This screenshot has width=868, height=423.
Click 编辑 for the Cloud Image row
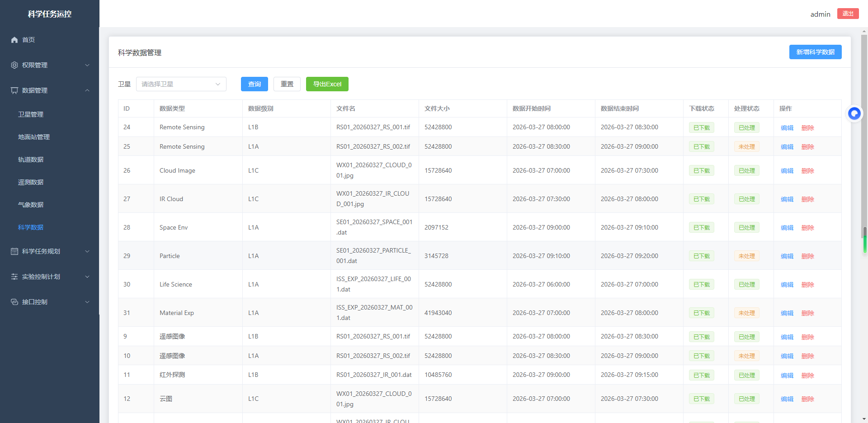pyautogui.click(x=787, y=171)
